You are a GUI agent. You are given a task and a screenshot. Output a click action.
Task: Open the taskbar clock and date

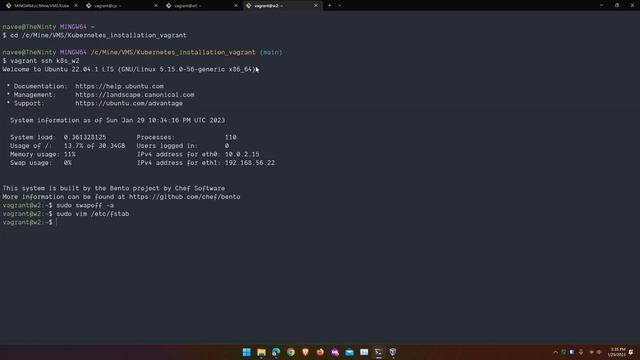pyautogui.click(x=616, y=352)
